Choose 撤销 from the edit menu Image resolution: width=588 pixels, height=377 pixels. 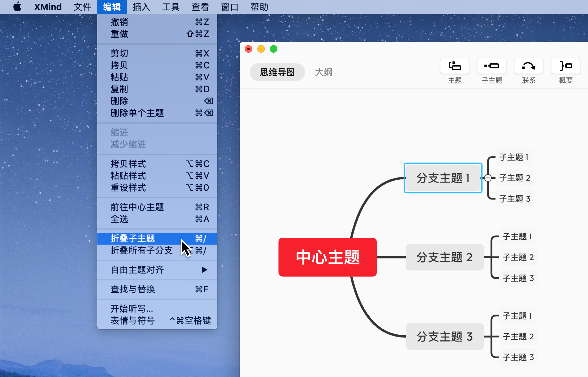tap(157, 22)
